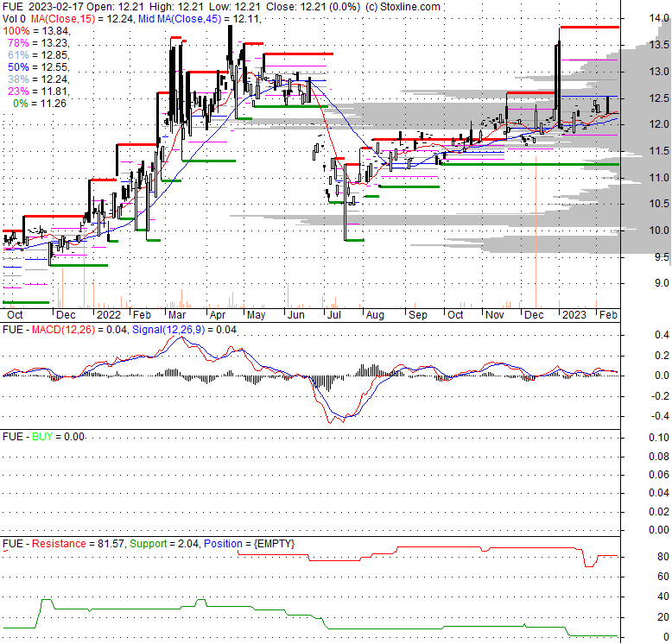The width and height of the screenshot is (672, 644).
Task: Click the Aug label on time axis
Action: tap(375, 315)
